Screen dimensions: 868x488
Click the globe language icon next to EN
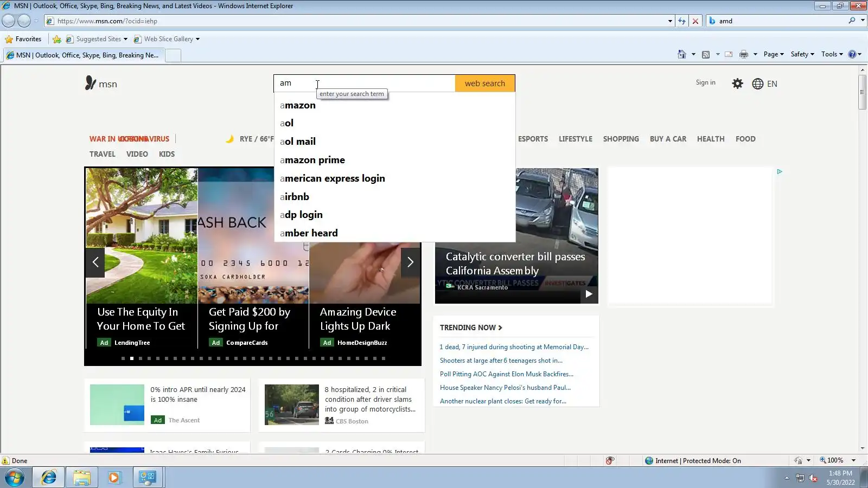pos(758,84)
